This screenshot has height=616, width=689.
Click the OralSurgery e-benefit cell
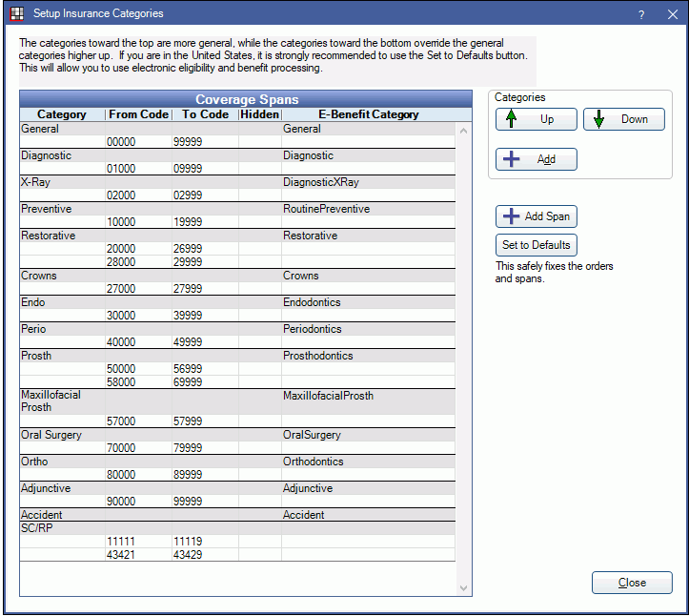[x=368, y=435]
